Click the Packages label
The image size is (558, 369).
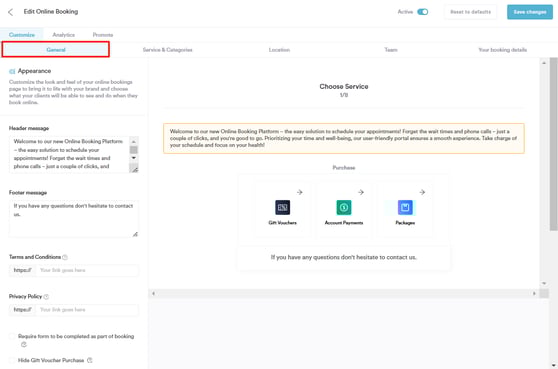click(405, 223)
